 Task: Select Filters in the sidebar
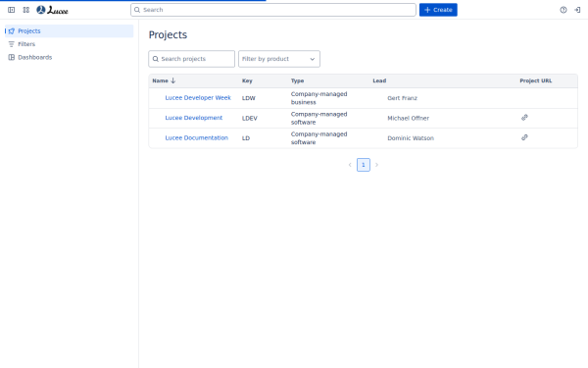(69, 44)
